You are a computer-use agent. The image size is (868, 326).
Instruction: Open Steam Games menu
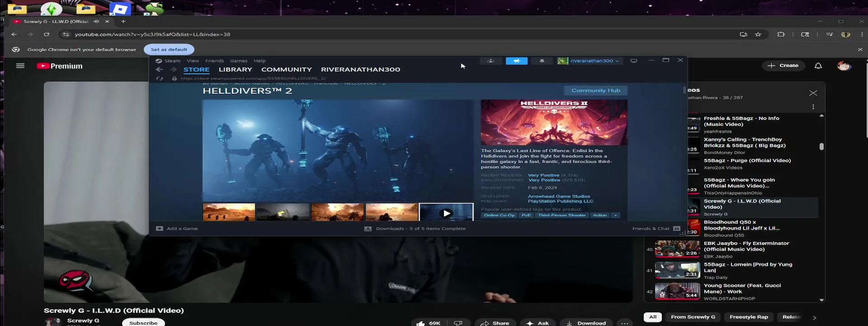coord(238,61)
